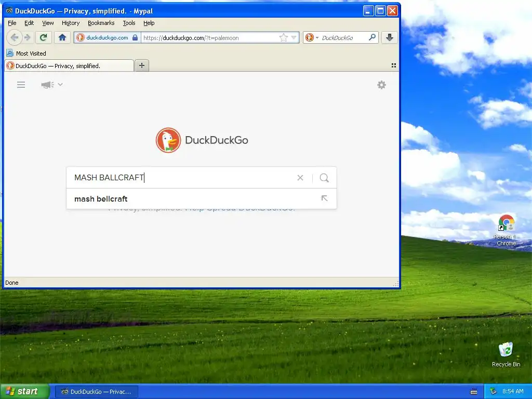This screenshot has height=399, width=532.
Task: Select the 'mash bellcraft' suggestion
Action: pyautogui.click(x=202, y=199)
